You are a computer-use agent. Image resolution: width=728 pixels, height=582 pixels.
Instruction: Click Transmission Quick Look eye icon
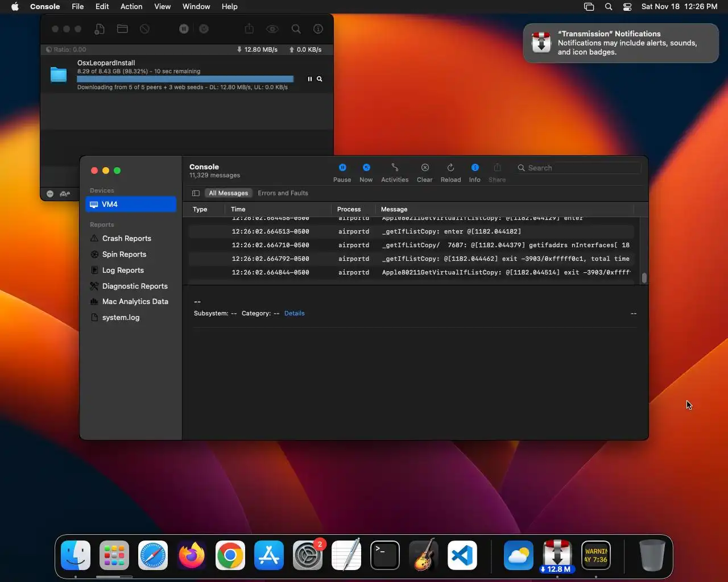[x=272, y=29]
